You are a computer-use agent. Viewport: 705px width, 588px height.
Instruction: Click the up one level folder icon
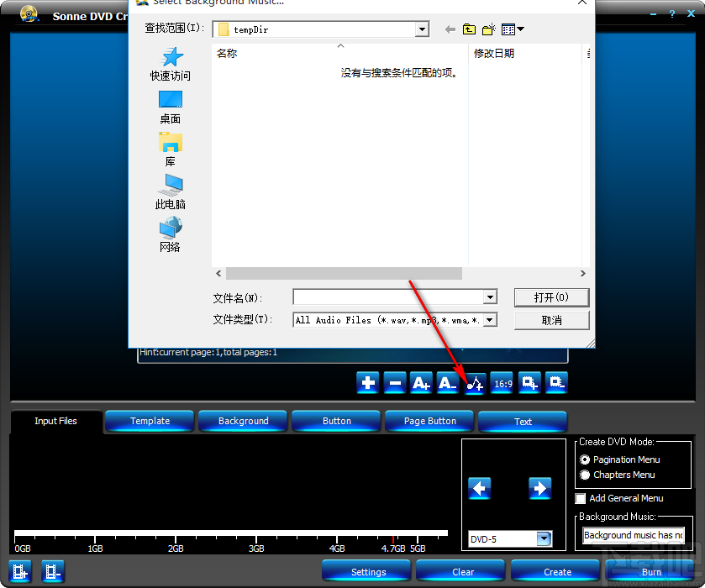(x=470, y=28)
